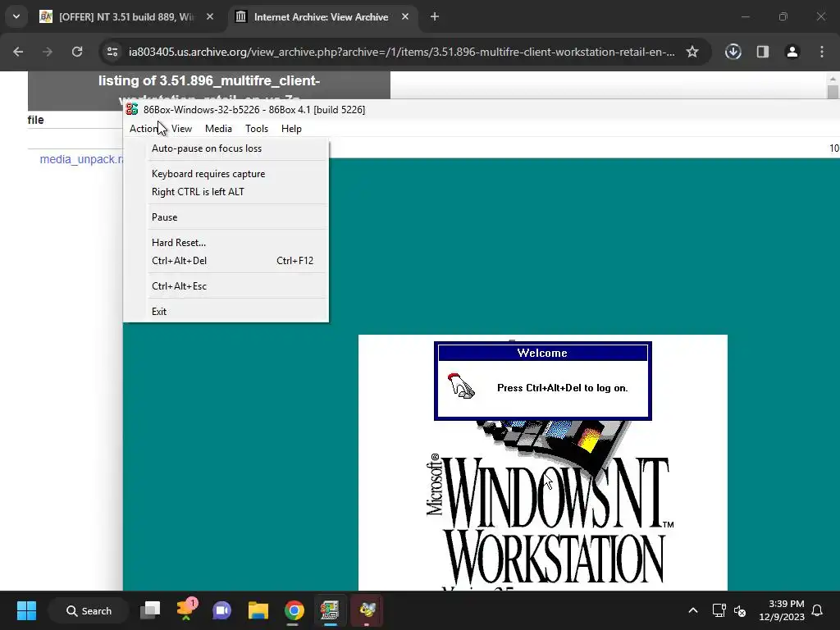Click the archive.org URL address bar
The image size is (840, 630).
(401, 52)
